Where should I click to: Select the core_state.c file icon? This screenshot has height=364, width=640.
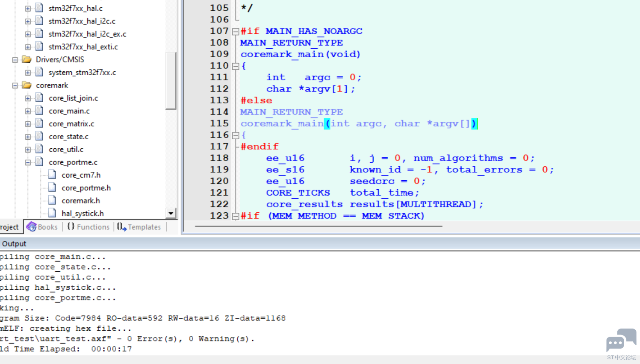(x=39, y=136)
